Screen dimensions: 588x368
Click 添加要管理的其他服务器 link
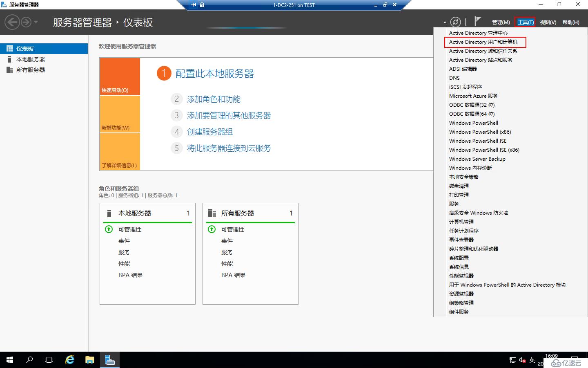(x=229, y=116)
